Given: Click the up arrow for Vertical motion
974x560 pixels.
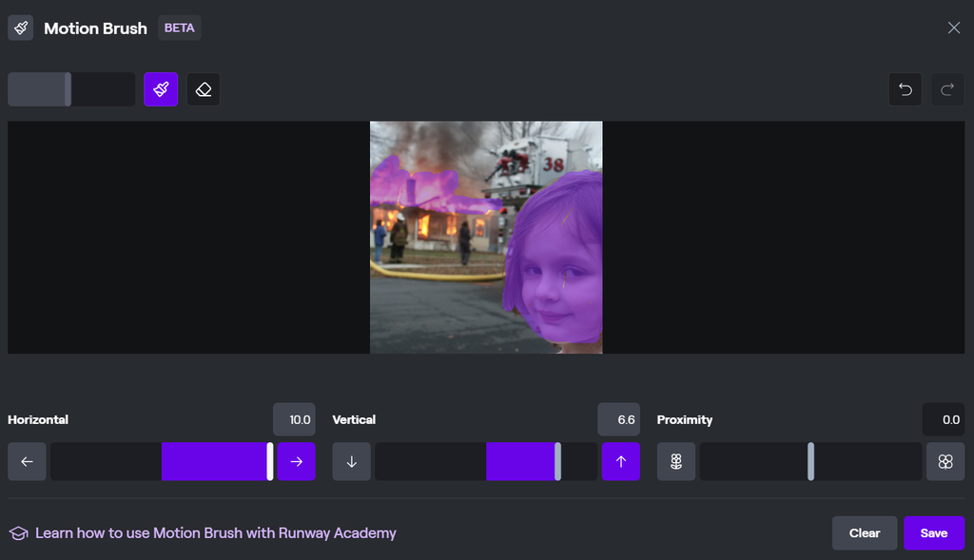Looking at the screenshot, I should [620, 461].
